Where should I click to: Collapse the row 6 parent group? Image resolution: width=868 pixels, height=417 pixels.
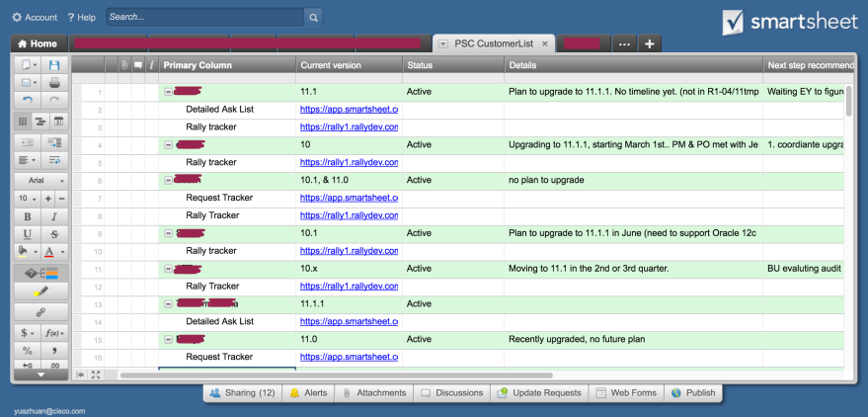(168, 180)
